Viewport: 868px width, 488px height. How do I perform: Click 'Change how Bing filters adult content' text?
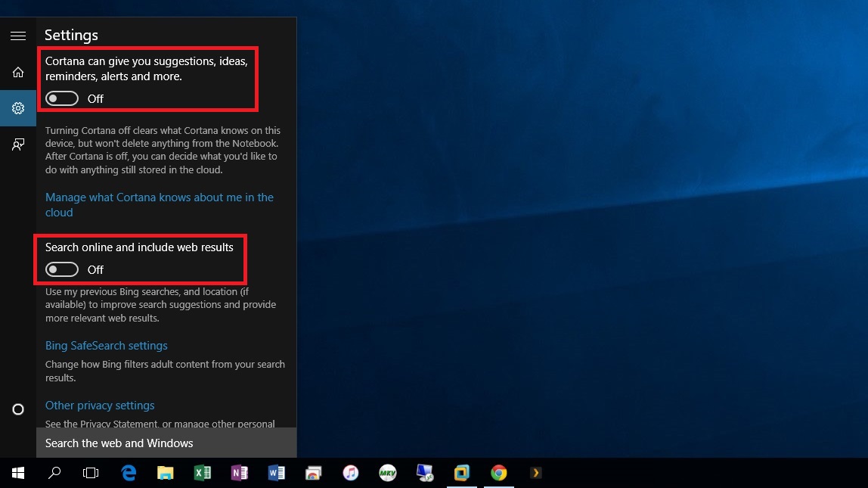tap(165, 371)
